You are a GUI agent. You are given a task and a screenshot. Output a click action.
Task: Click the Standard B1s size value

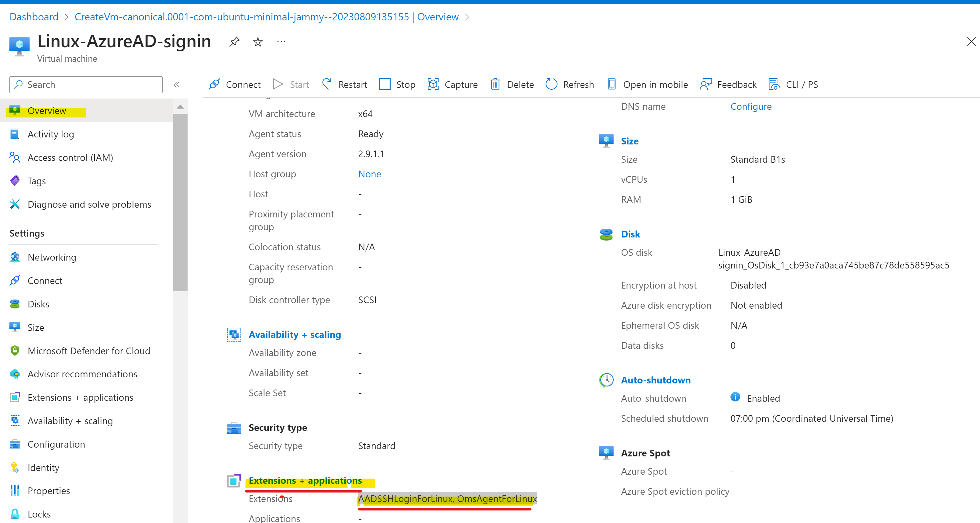pos(757,160)
